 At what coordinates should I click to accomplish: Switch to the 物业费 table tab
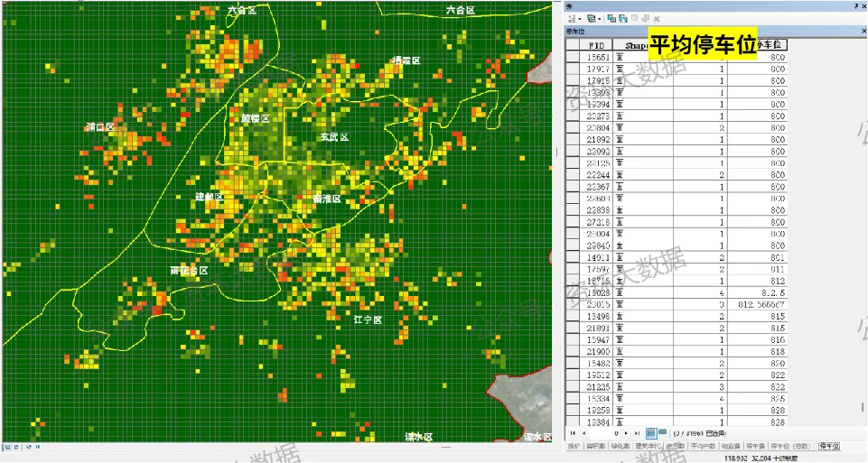point(731,446)
